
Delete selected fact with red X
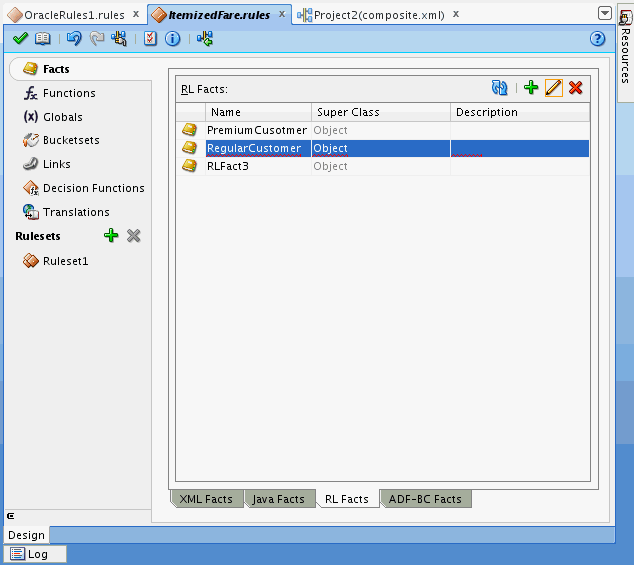[575, 87]
